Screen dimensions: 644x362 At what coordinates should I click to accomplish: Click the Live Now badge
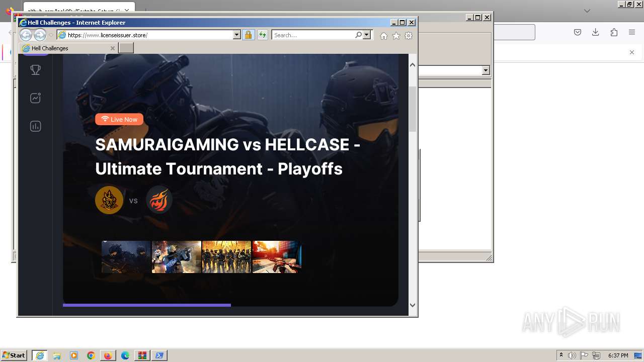coord(119,119)
